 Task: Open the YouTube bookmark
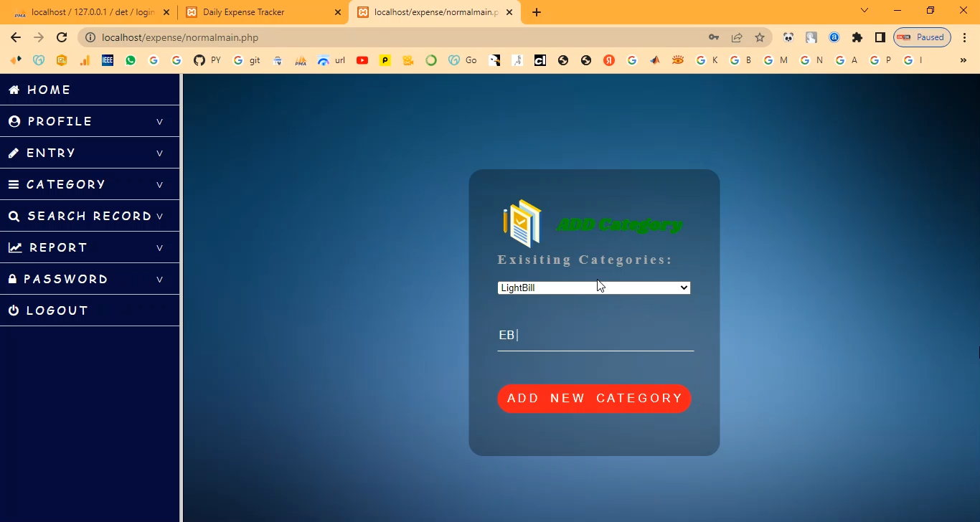(362, 60)
